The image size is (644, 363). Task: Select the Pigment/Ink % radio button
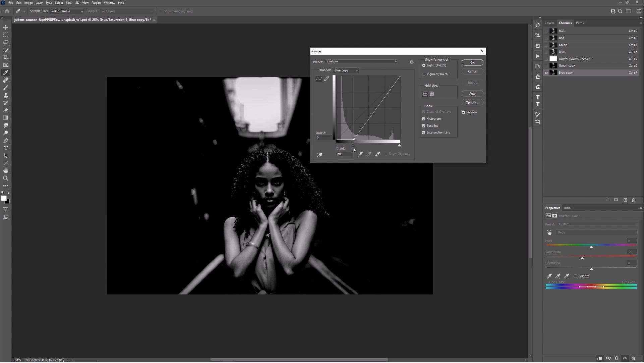(424, 74)
